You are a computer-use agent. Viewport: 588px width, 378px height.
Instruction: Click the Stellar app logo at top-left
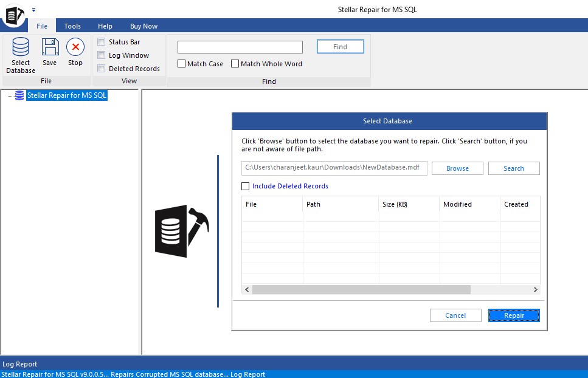tap(12, 15)
